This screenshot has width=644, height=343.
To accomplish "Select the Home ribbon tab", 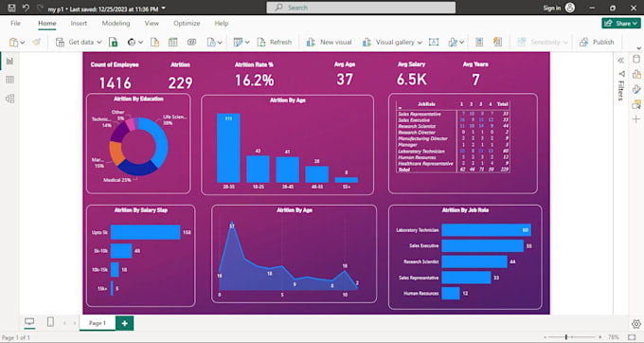I will pyautogui.click(x=47, y=24).
